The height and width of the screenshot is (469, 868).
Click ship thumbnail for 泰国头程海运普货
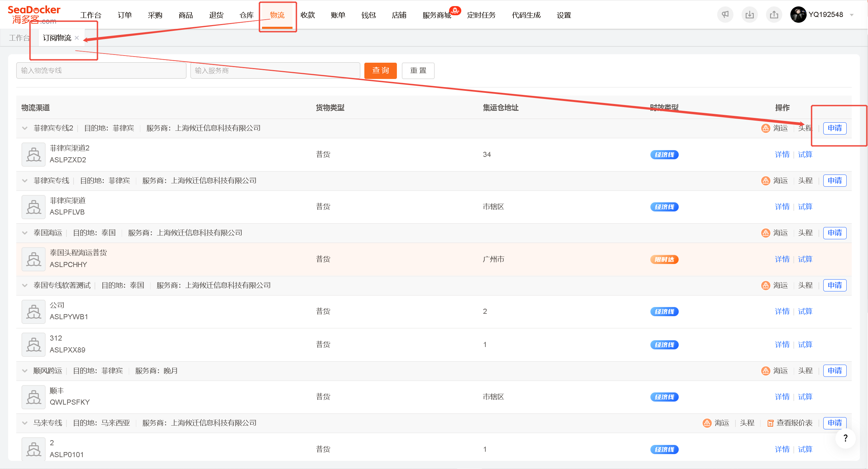tap(34, 259)
